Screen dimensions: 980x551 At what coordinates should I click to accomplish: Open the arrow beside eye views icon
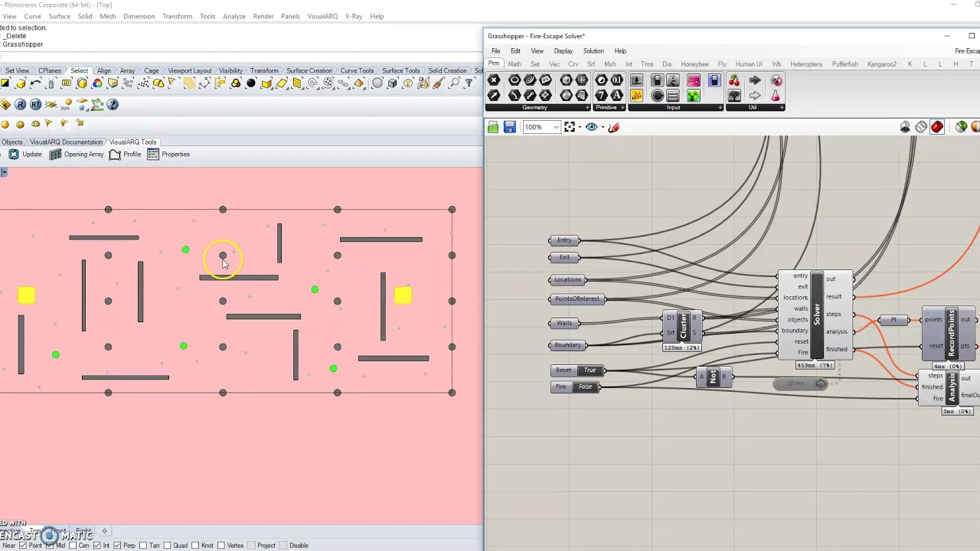(603, 127)
